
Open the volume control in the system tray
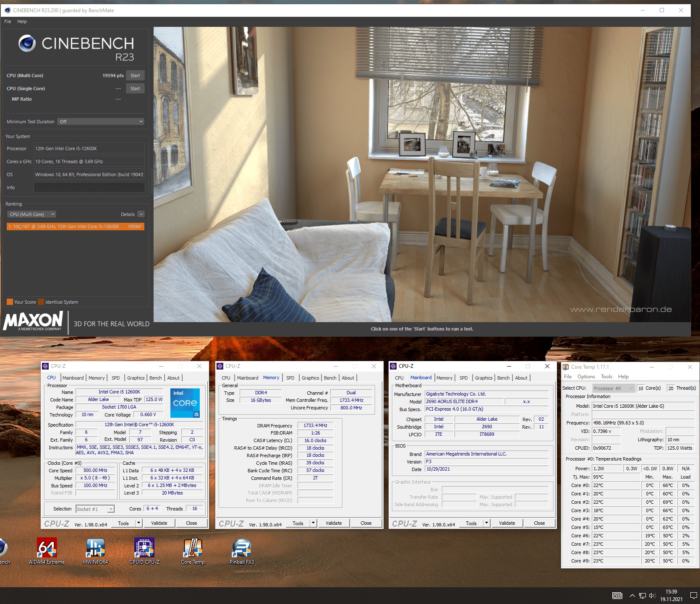pyautogui.click(x=652, y=596)
